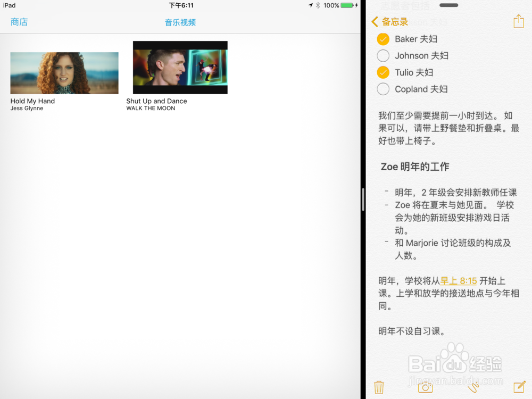Check the Johnson 夫妇 checklist circle

click(383, 56)
